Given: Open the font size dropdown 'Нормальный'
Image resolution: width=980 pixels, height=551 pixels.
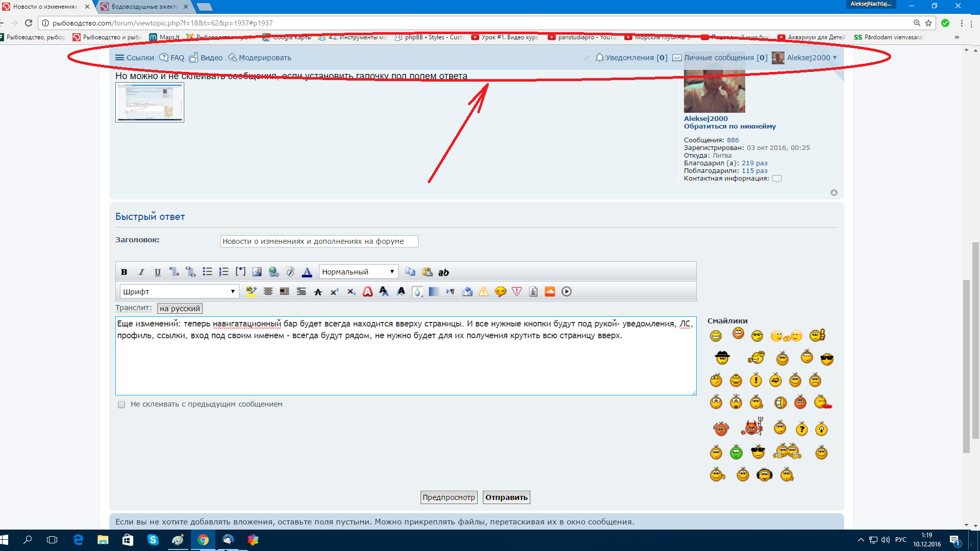Looking at the screenshot, I should click(x=358, y=272).
